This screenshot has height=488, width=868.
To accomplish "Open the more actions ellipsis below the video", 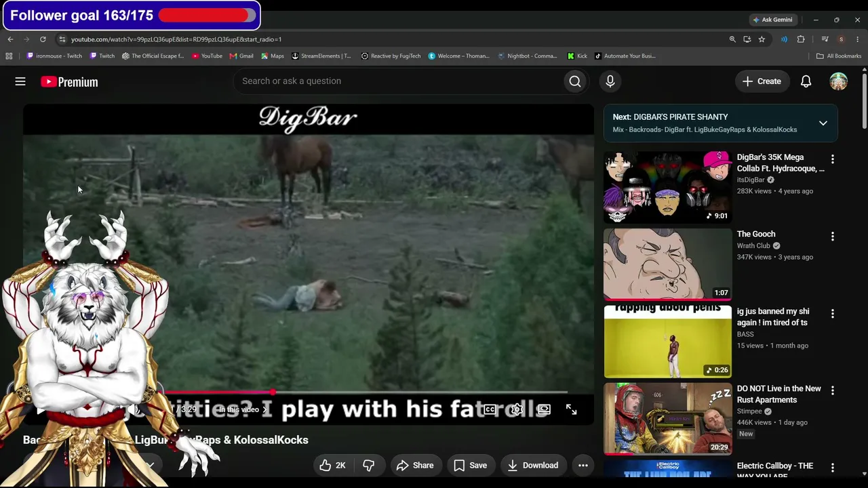I will pos(583,465).
